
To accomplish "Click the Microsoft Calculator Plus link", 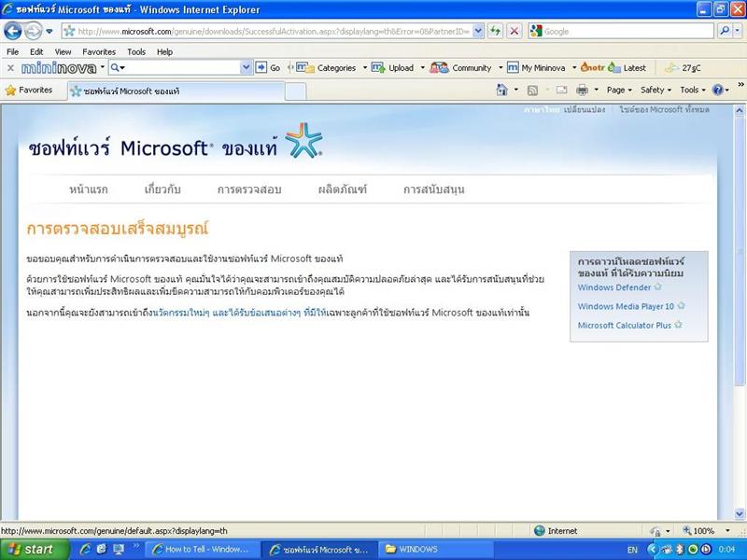I will point(624,326).
